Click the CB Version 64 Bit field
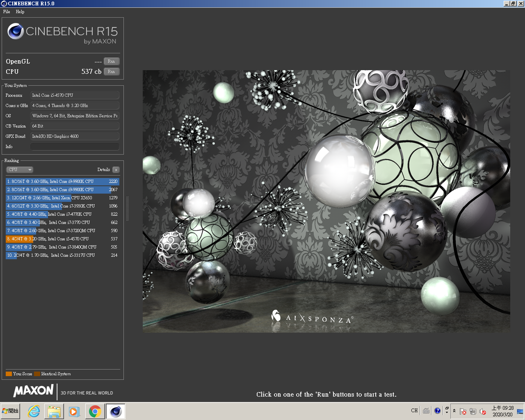Viewport: 525px width, 420px height. pyautogui.click(x=75, y=126)
